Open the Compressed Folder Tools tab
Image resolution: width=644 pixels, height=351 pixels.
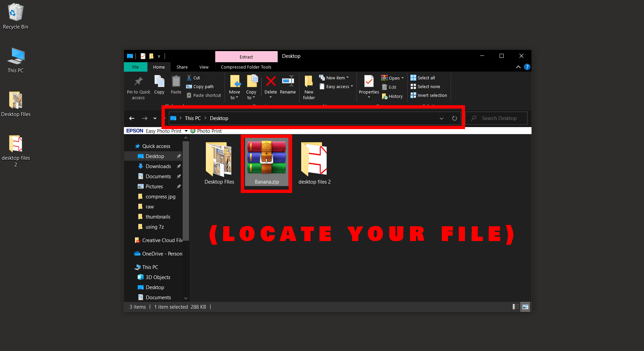[x=246, y=67]
